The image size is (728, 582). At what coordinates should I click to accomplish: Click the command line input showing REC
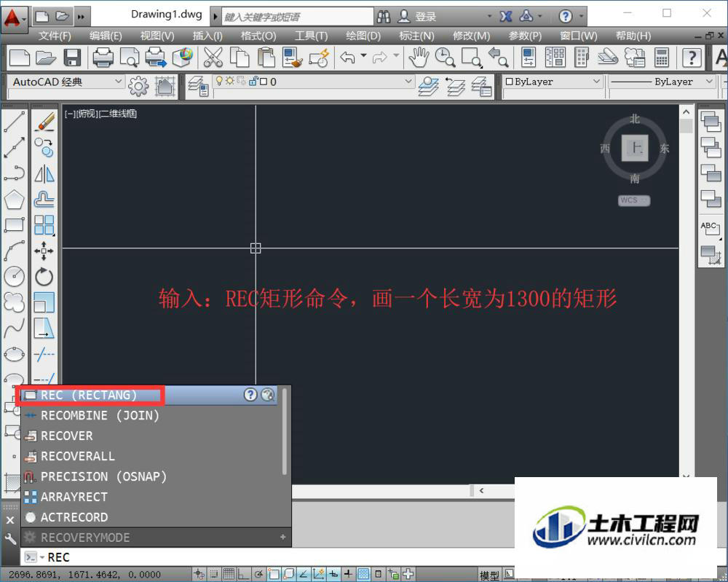(266, 557)
